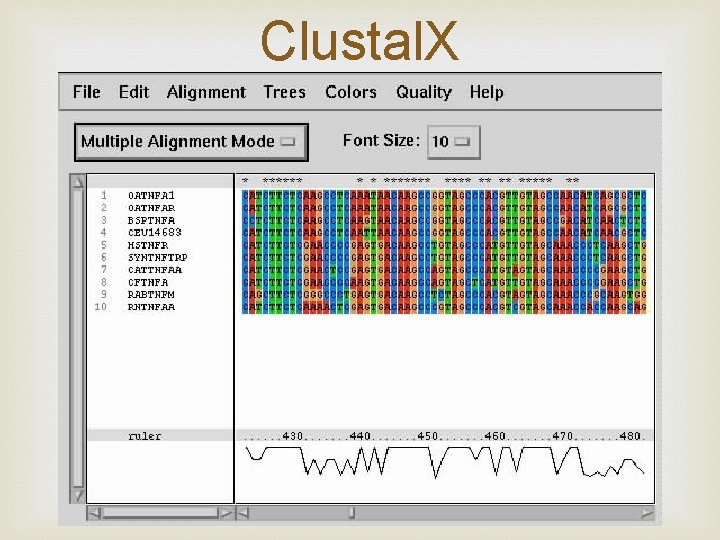
Task: Open the Quality menu
Action: coord(424,92)
